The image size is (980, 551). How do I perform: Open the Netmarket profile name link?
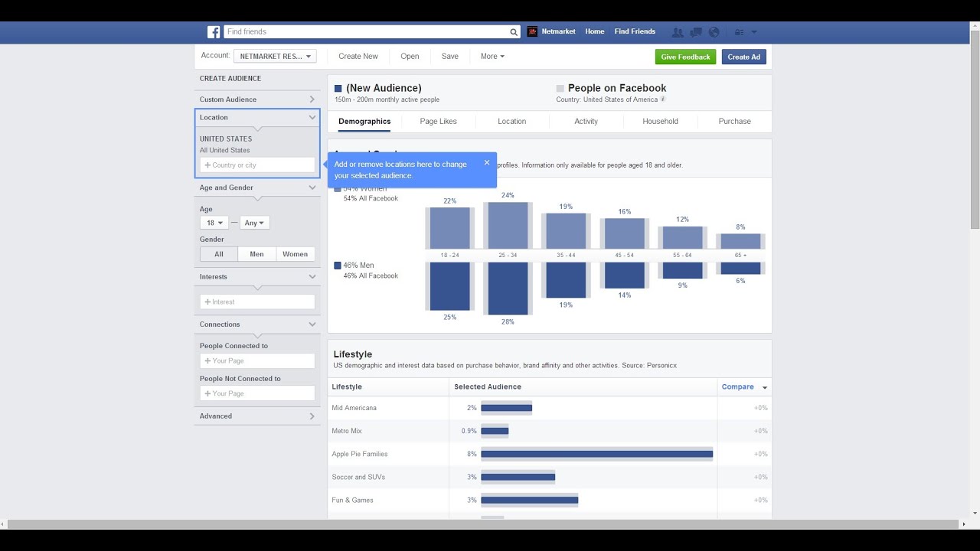coord(559,32)
